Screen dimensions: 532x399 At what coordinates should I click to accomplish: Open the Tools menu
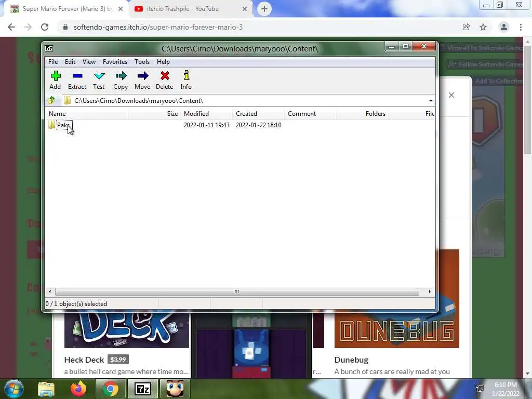[142, 62]
